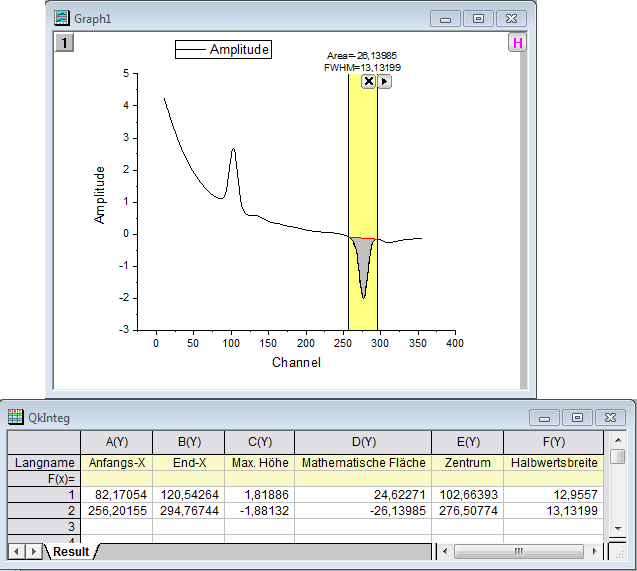Close the yellow integration region with X
This screenshot has width=637, height=571.
(x=368, y=81)
